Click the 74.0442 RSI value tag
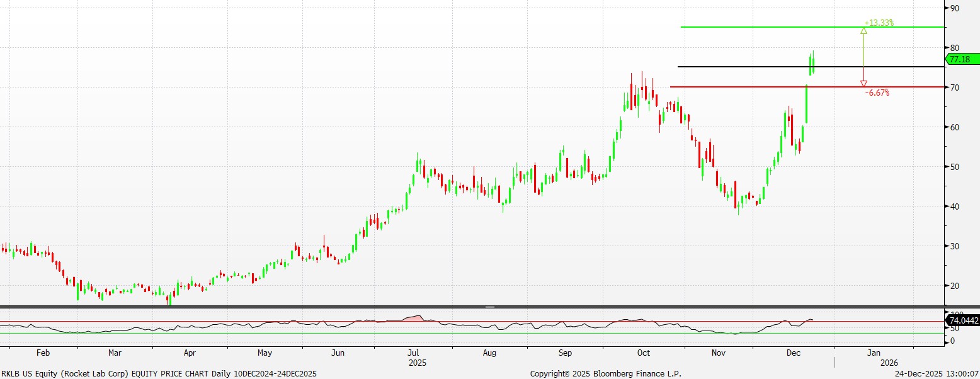The width and height of the screenshot is (980, 379). (x=963, y=320)
